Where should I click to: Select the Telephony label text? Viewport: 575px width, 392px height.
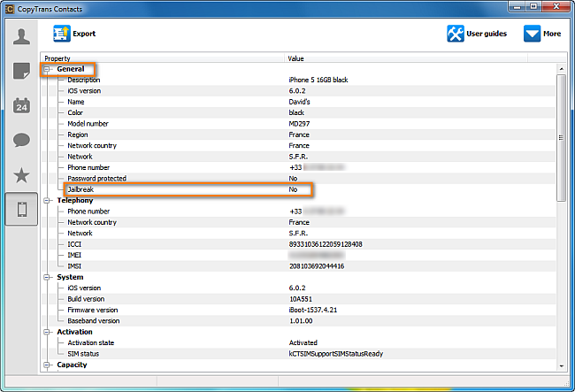[75, 201]
